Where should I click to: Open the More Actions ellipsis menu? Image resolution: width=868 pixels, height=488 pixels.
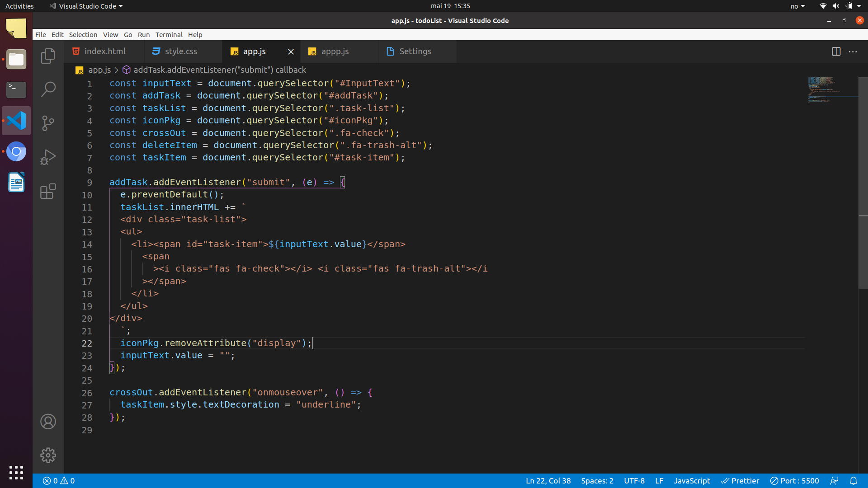pyautogui.click(x=853, y=52)
